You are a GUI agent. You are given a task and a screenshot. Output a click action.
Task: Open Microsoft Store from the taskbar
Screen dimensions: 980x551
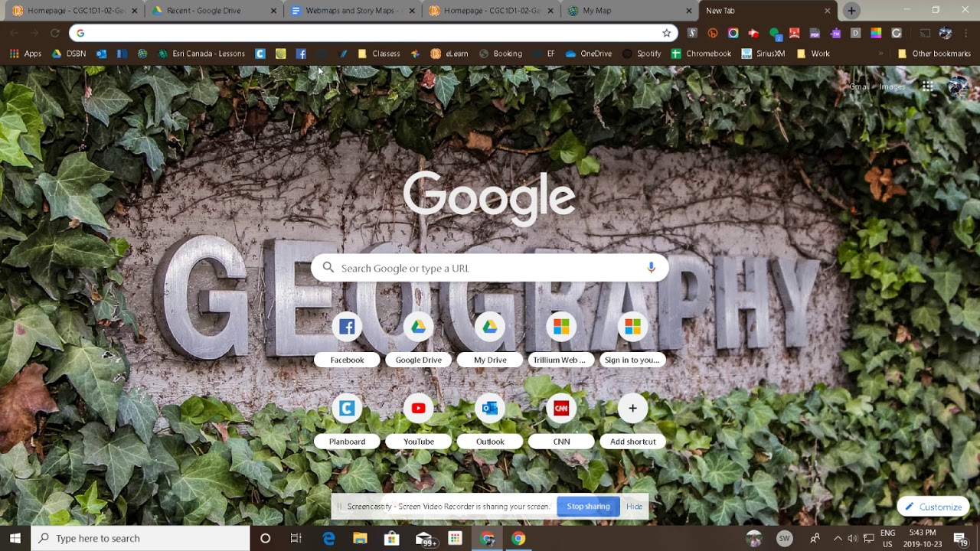pyautogui.click(x=392, y=538)
